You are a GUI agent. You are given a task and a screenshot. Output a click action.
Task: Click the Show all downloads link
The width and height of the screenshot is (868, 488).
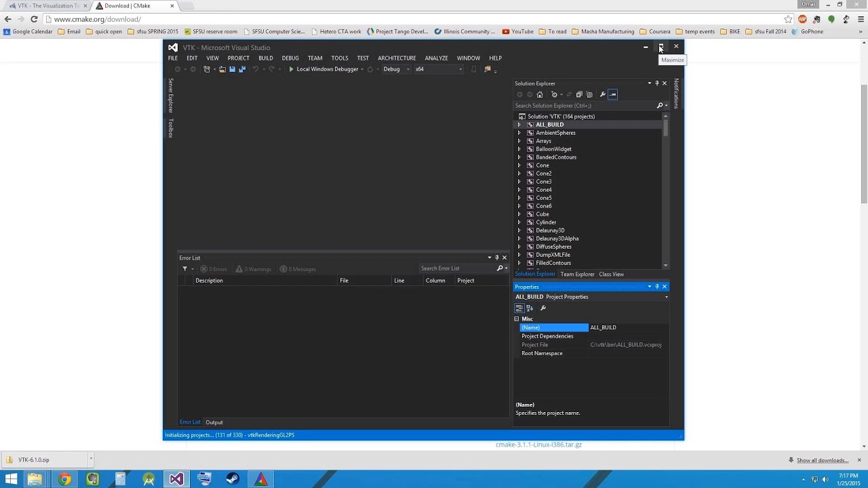(x=823, y=460)
